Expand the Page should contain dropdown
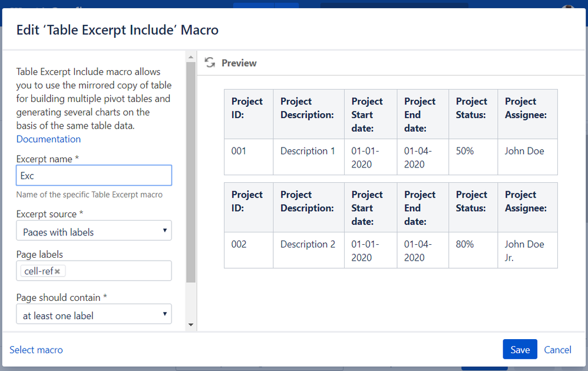 tap(94, 315)
